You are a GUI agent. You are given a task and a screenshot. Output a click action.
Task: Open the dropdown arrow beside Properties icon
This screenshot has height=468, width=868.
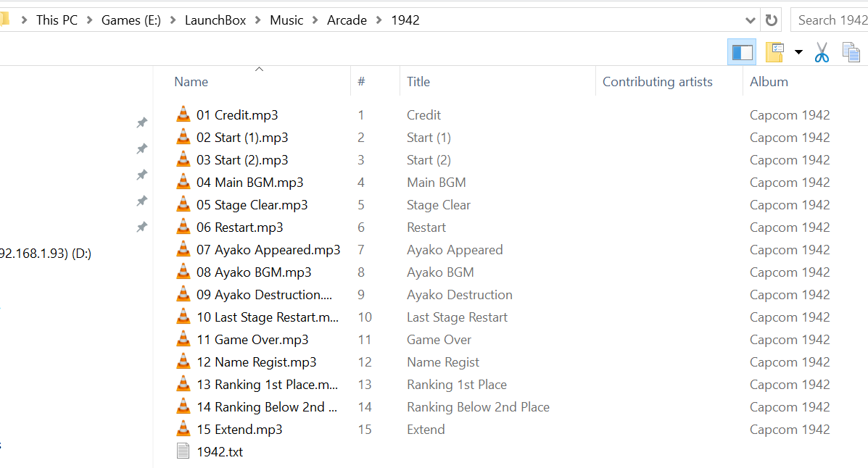coord(798,53)
